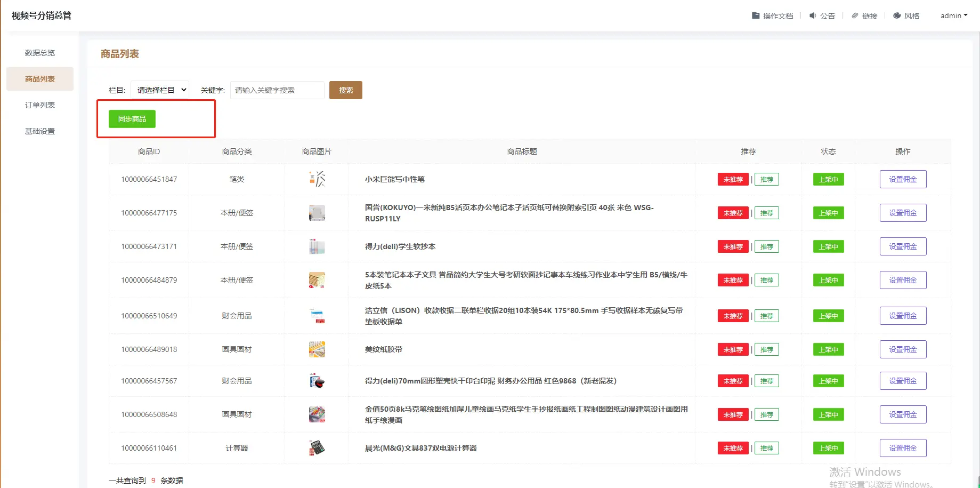View the 得力 印台印泥 product thumbnail
The image size is (980, 488).
[317, 381]
